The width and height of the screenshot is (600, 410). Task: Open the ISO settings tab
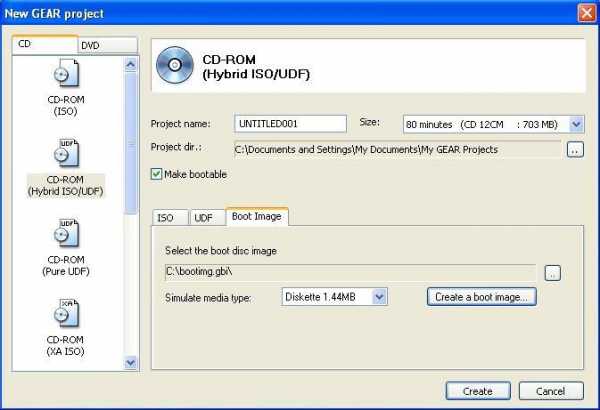(166, 217)
